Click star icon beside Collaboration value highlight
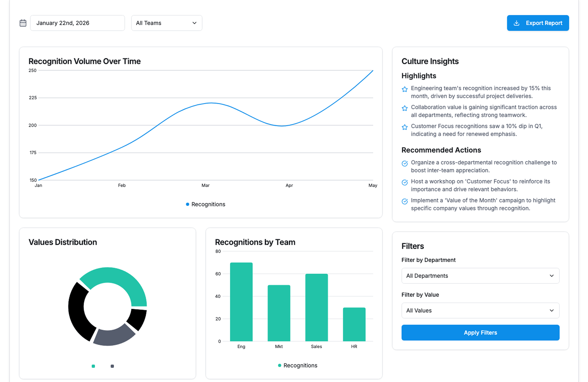Viewport: 588px width, 382px height. tap(405, 108)
